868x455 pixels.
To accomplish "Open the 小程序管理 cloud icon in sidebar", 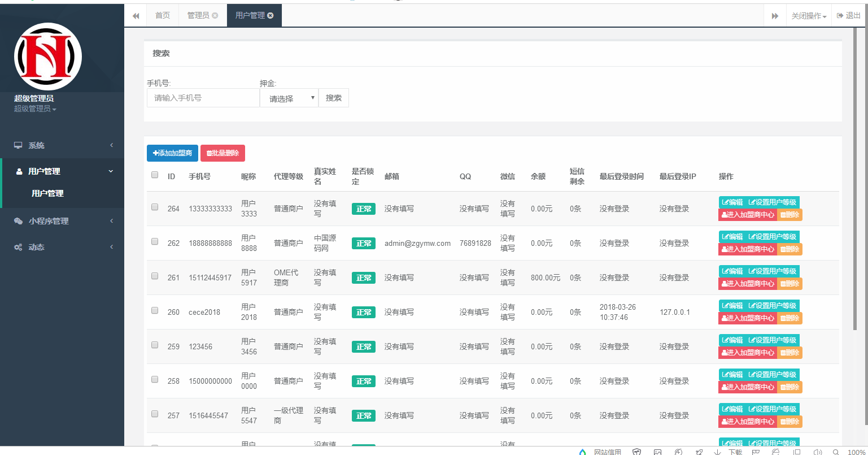I will coord(18,221).
